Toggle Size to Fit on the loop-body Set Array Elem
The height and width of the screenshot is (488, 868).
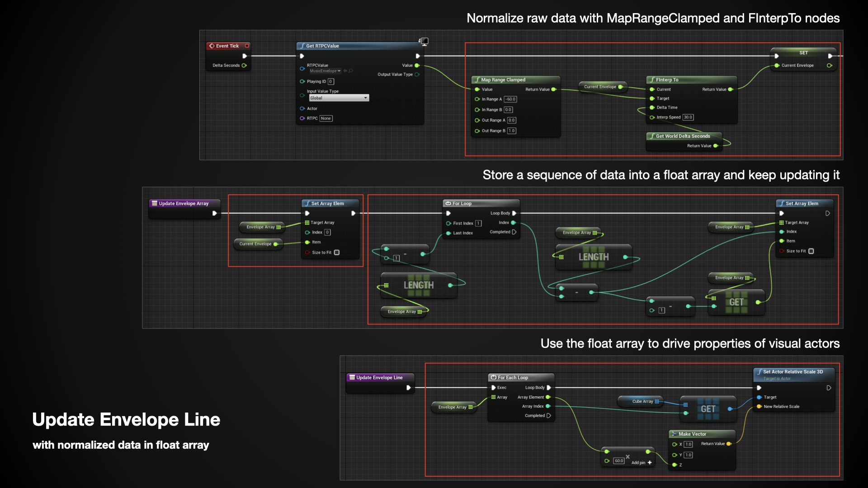[811, 251]
